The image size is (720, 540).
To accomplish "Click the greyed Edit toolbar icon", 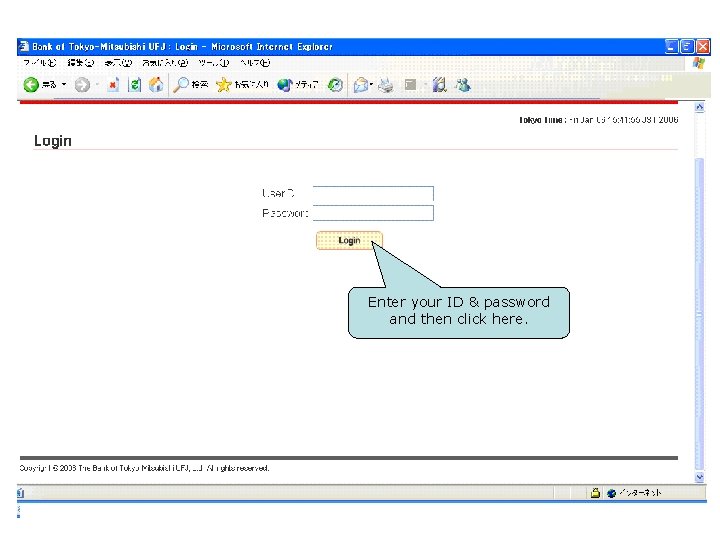I will tap(410, 85).
